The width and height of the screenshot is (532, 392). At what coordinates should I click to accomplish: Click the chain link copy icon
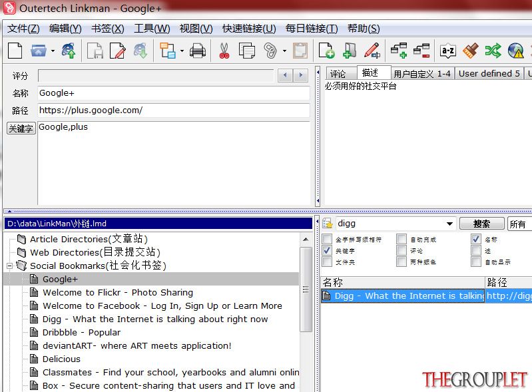[x=271, y=51]
